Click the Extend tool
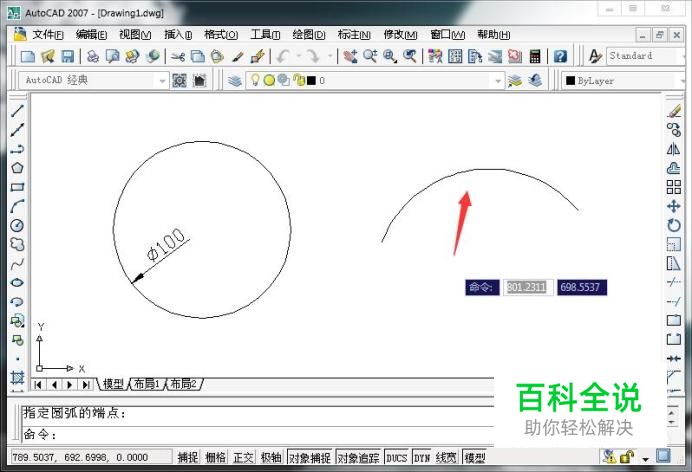692x472 pixels. [673, 301]
